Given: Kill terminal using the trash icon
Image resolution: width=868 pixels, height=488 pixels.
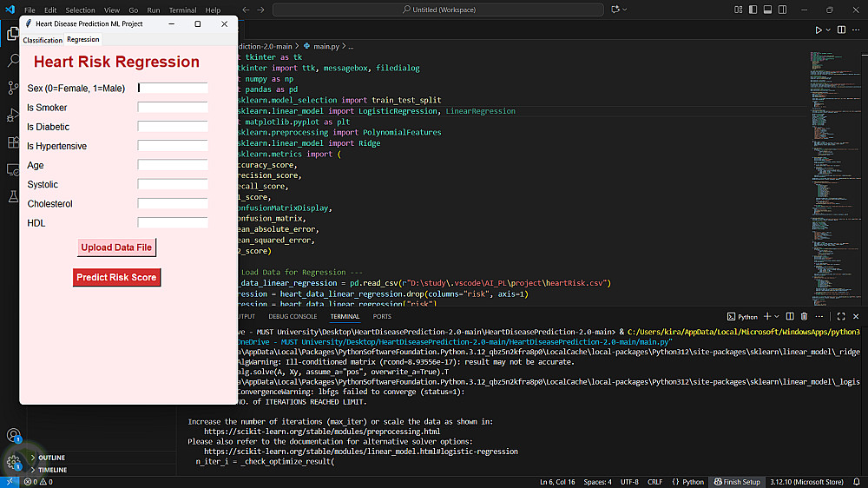Looking at the screenshot, I should (x=805, y=317).
